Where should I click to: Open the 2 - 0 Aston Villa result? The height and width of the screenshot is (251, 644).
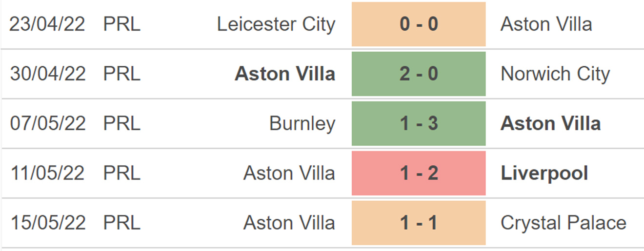click(419, 74)
